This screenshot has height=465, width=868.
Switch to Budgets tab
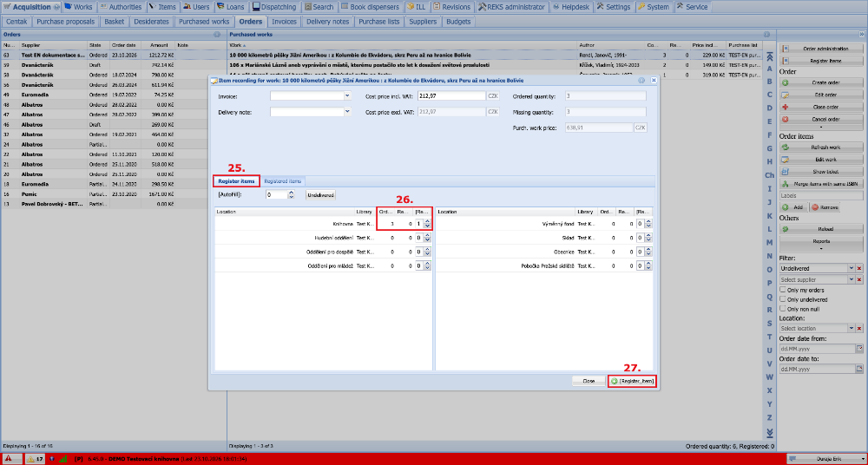pos(457,22)
